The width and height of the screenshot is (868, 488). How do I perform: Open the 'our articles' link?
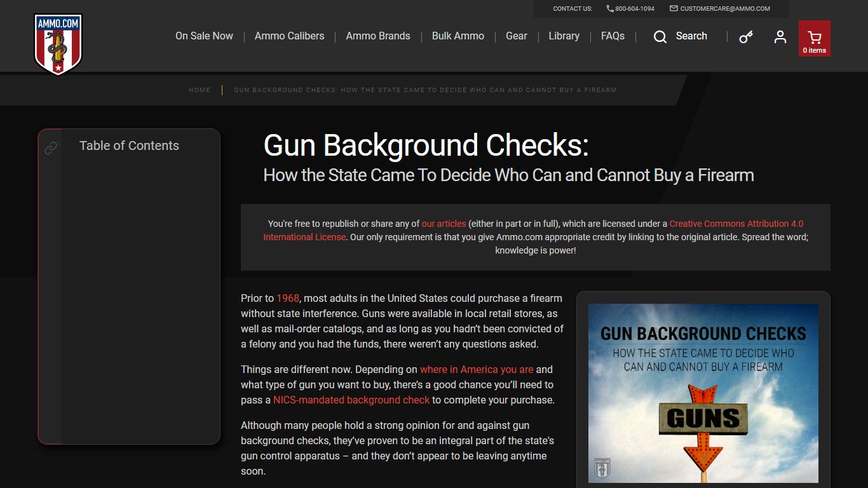tap(444, 224)
